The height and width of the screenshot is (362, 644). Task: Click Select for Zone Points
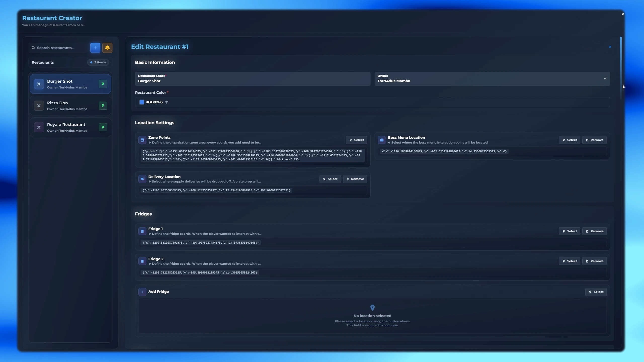pos(356,140)
